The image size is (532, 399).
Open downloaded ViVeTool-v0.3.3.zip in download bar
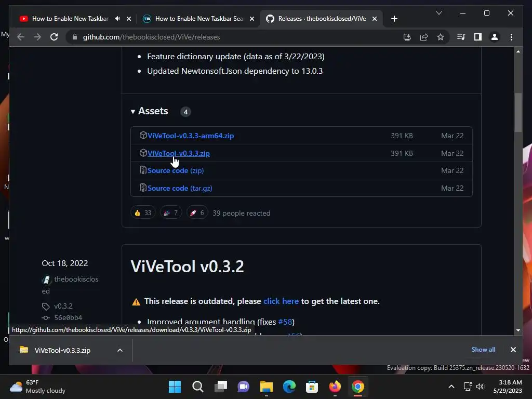[x=62, y=350]
